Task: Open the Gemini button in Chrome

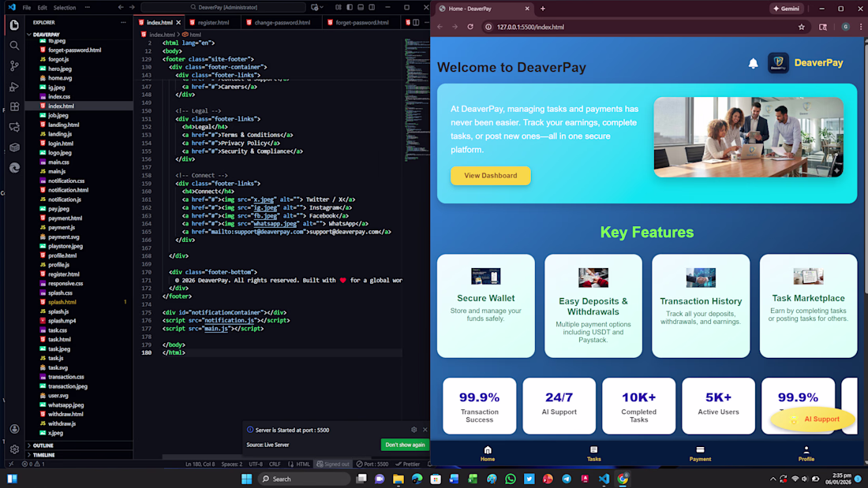Action: [786, 9]
